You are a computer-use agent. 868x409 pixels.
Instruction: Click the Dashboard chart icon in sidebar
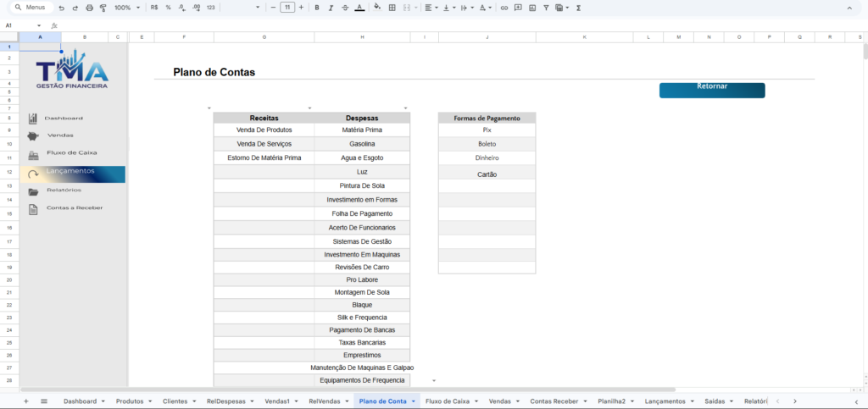coord(33,119)
